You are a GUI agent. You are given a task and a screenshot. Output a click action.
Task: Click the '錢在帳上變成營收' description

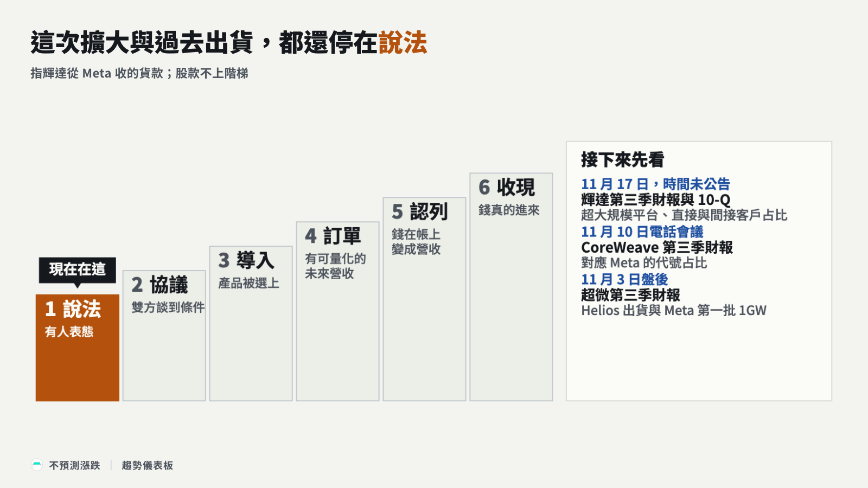coord(416,242)
